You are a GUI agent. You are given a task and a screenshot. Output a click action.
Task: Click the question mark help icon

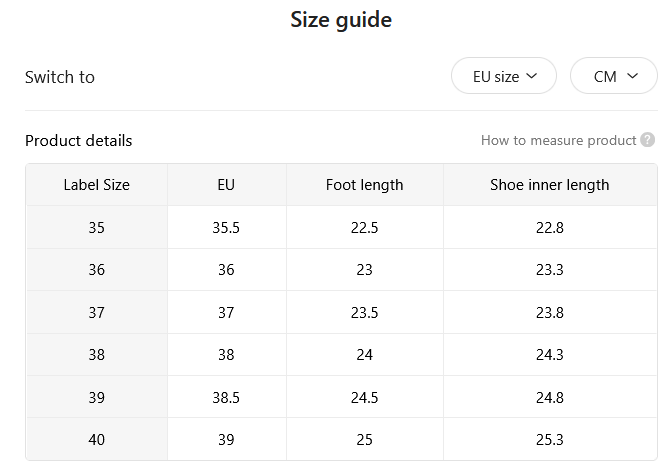[647, 140]
